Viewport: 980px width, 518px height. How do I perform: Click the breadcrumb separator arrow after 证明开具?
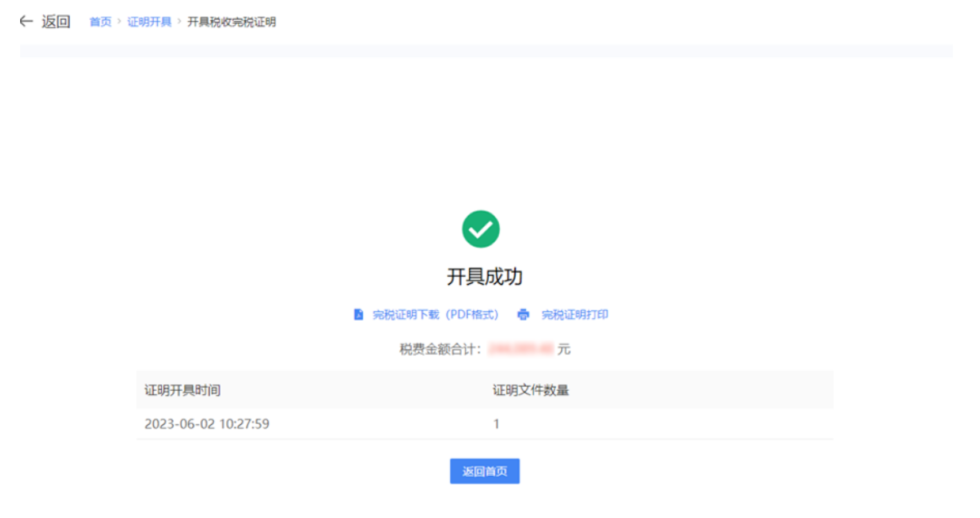coord(177,22)
